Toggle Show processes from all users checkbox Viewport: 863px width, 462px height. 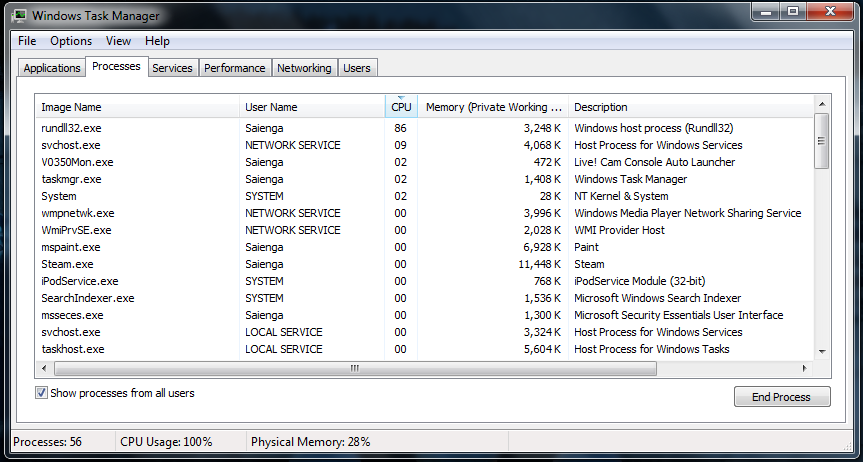pos(41,393)
